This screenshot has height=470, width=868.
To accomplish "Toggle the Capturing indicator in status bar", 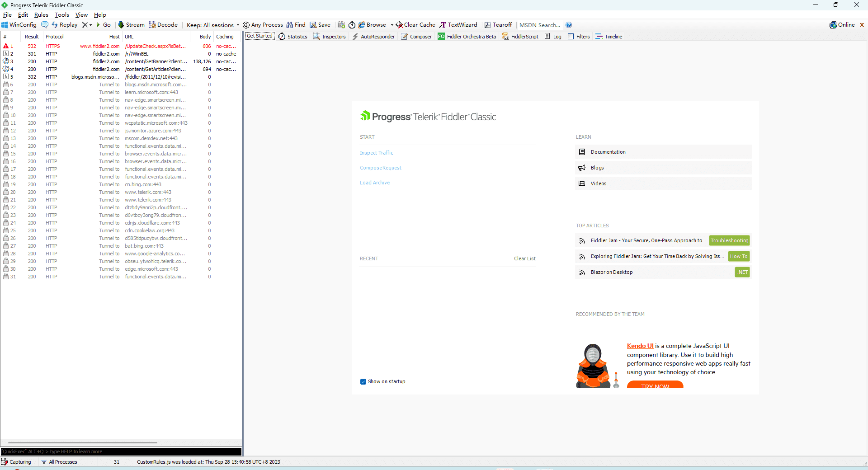I will click(x=16, y=462).
